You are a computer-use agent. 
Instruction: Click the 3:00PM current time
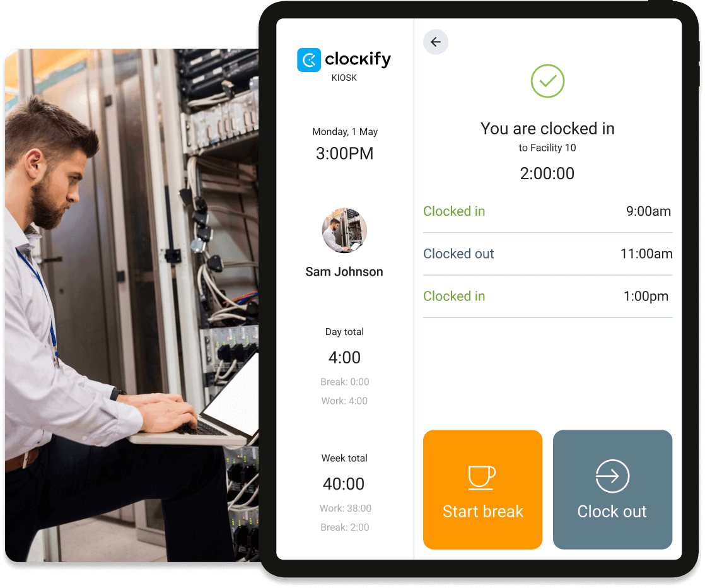click(344, 154)
